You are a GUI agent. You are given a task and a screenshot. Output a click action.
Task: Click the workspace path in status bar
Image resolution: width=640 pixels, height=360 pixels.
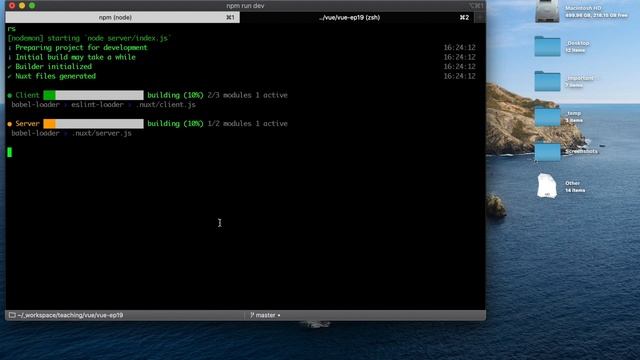tap(70, 315)
